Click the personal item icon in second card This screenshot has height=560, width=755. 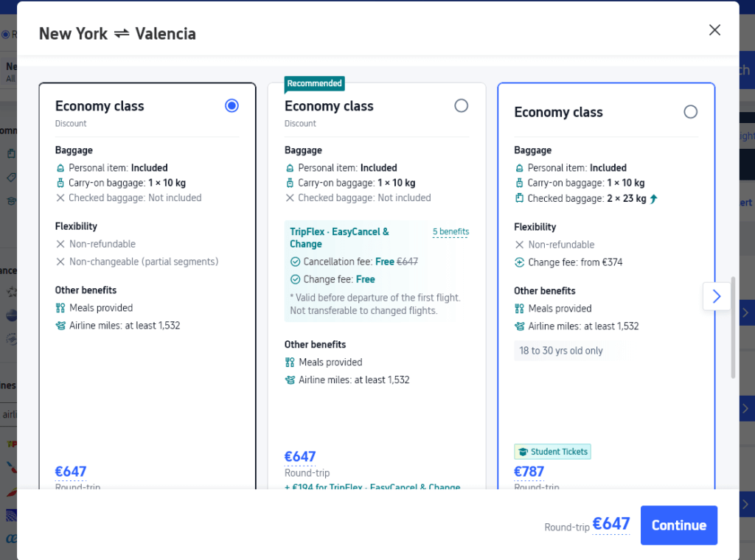(290, 168)
